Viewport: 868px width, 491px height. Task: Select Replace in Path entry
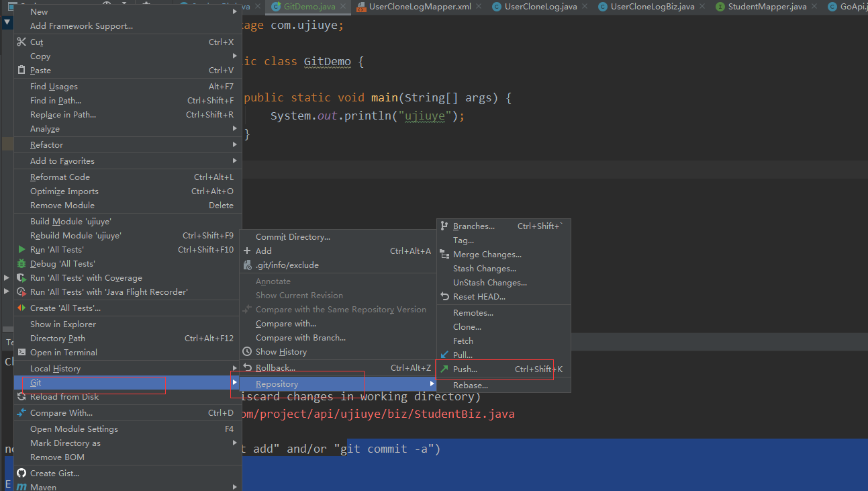pyautogui.click(x=126, y=114)
